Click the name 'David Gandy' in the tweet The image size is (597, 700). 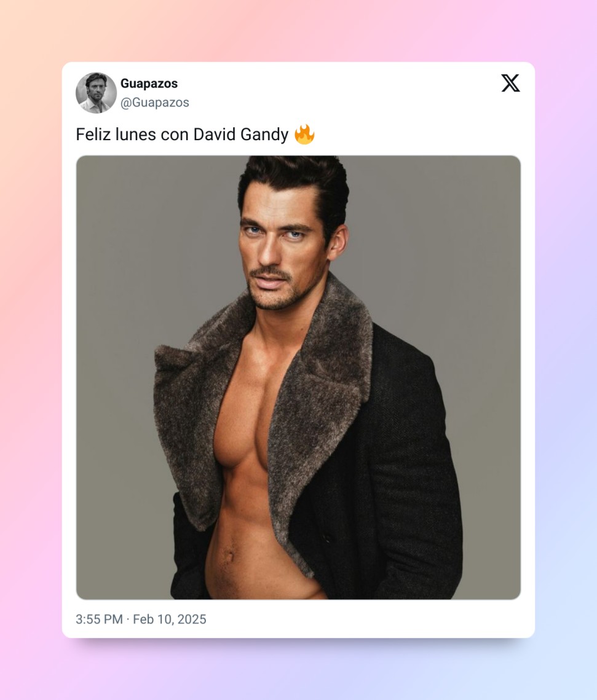(x=240, y=135)
